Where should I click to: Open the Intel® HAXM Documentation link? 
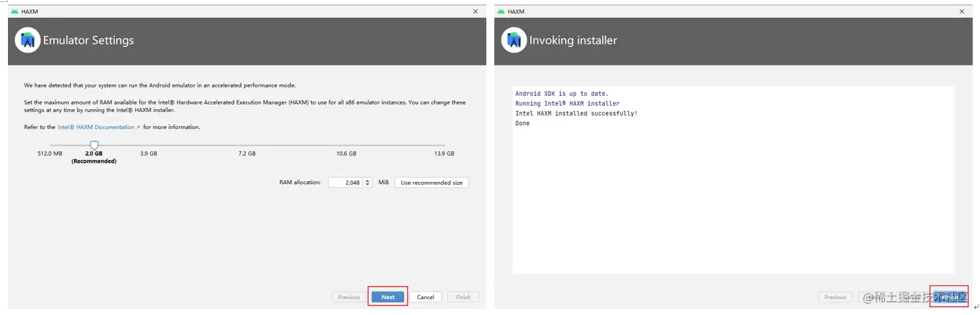click(x=99, y=127)
